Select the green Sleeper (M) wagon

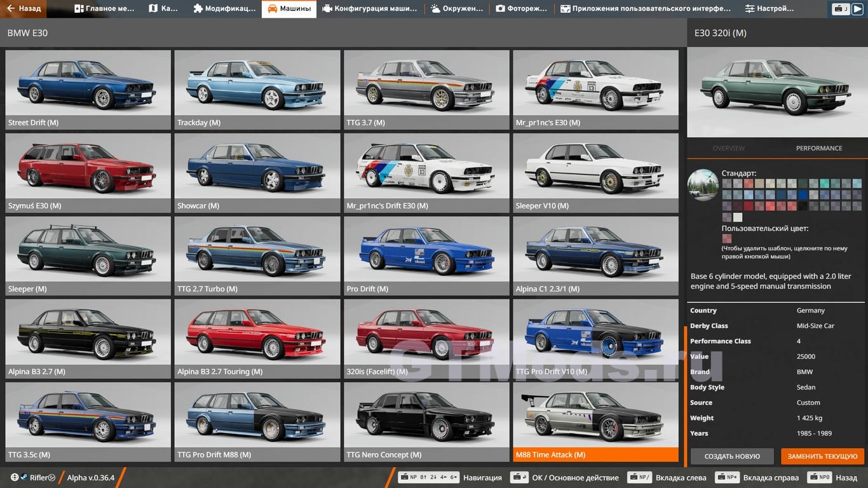(88, 256)
